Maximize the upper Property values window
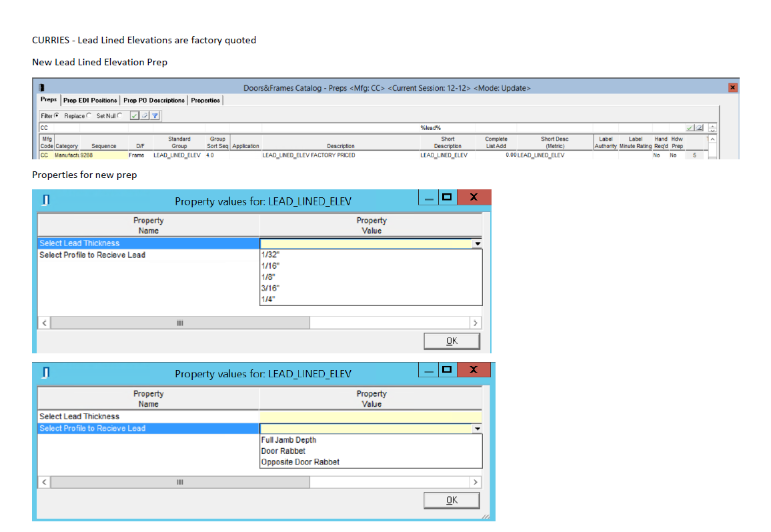Image resolution: width=771 pixels, height=532 pixels. pos(446,197)
